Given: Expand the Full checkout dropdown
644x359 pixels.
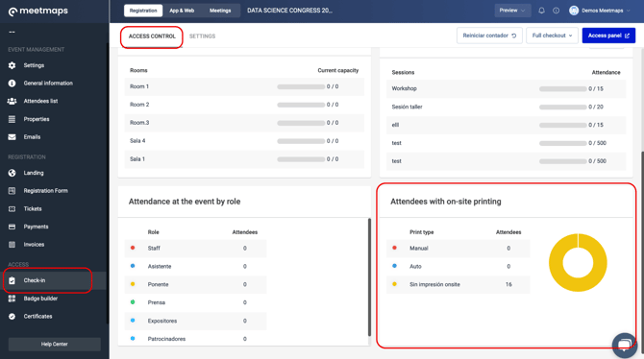Looking at the screenshot, I should (552, 36).
